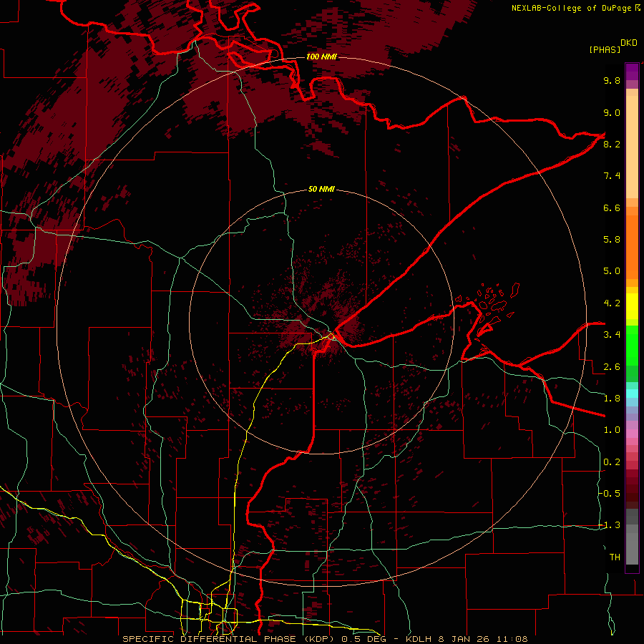Click the yellow segment of the color bar
Screen dimensions: 644x644
(632, 306)
